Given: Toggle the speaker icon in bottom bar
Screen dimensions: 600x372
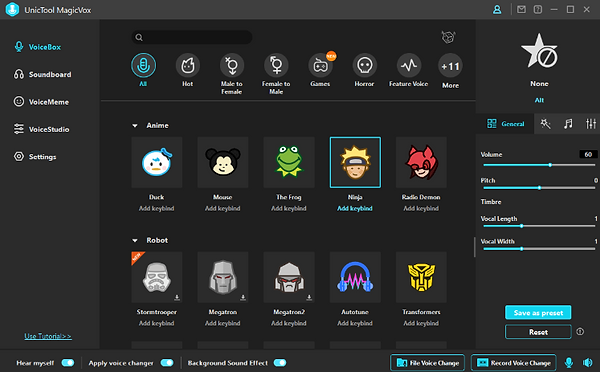Looking at the screenshot, I should (x=587, y=362).
